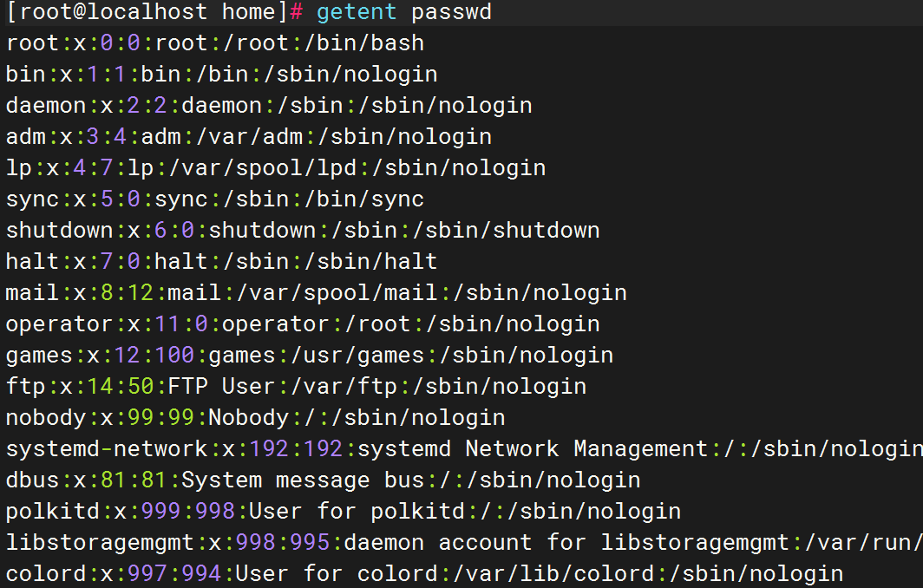The height and width of the screenshot is (588, 923).
Task: Click 'libstoragemgmt' username at line start
Action: coord(100,543)
